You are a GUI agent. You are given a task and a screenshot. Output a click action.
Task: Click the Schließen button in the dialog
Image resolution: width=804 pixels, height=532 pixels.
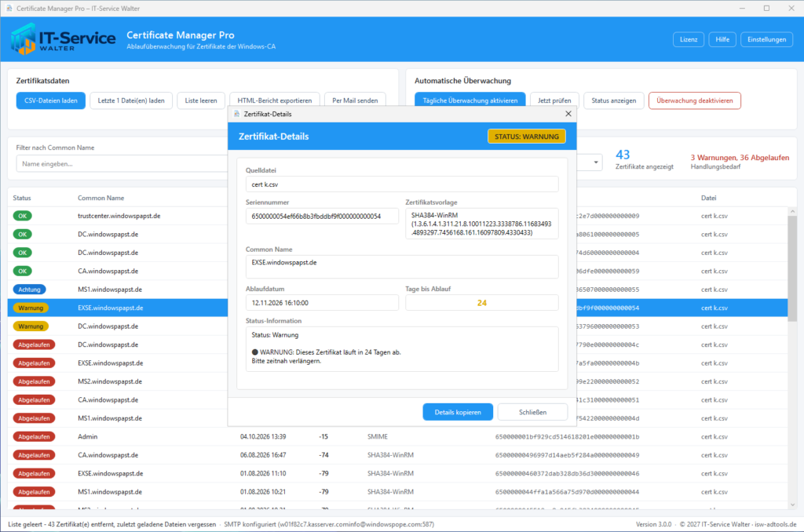(x=533, y=412)
